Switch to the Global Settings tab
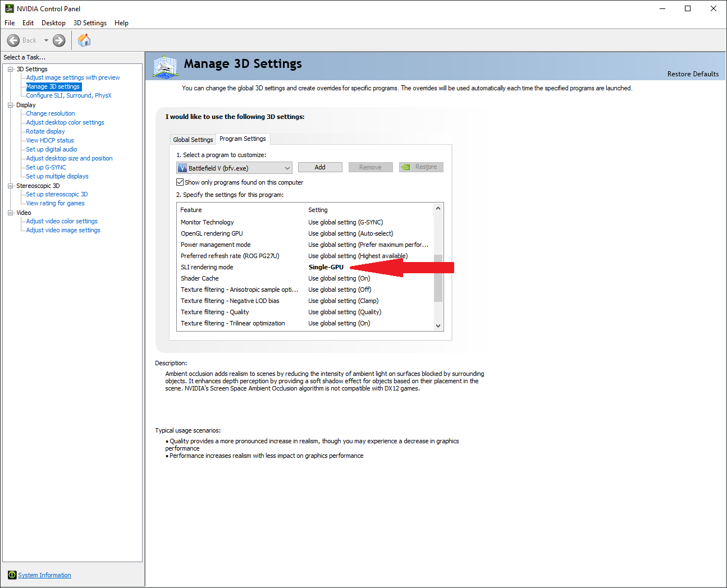The image size is (727, 588). pyautogui.click(x=193, y=140)
